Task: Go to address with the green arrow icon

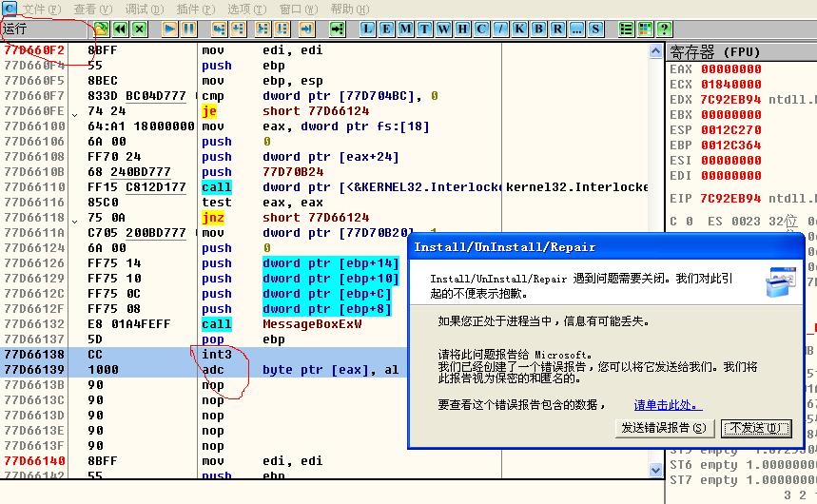Action: [x=337, y=29]
